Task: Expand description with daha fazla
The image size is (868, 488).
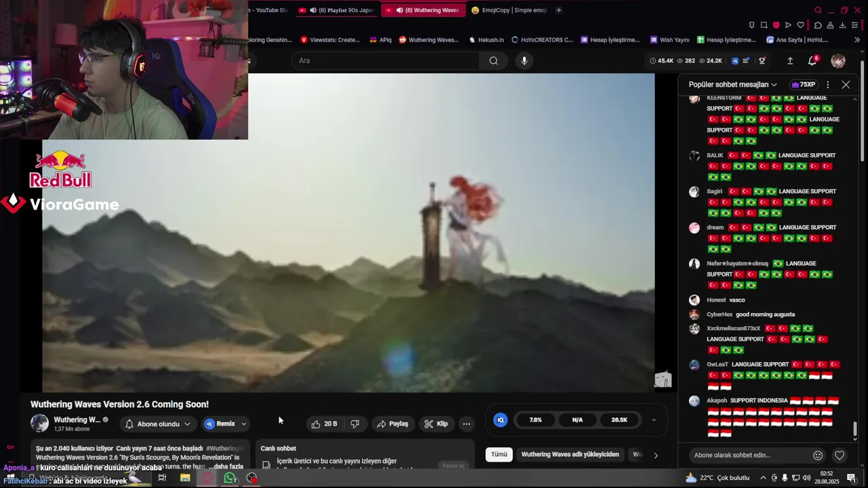Action: tap(226, 466)
